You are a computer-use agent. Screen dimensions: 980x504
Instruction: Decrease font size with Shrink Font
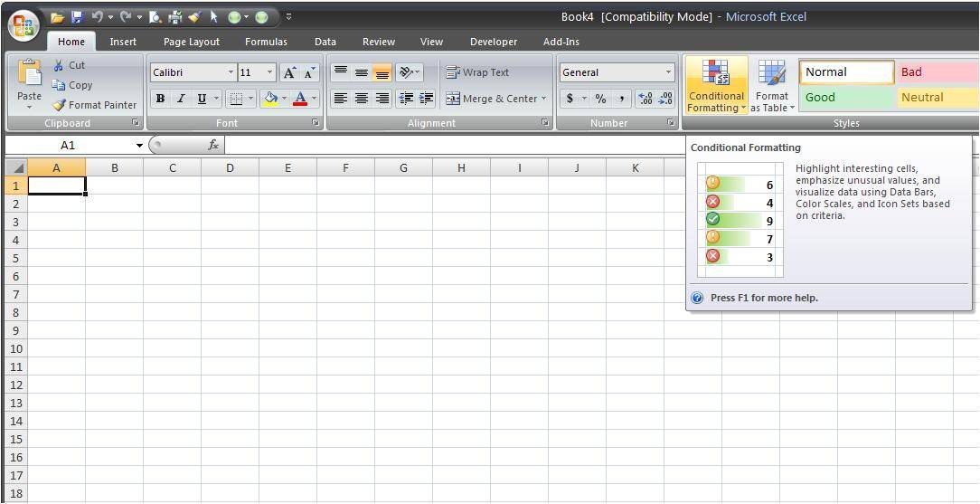click(309, 72)
